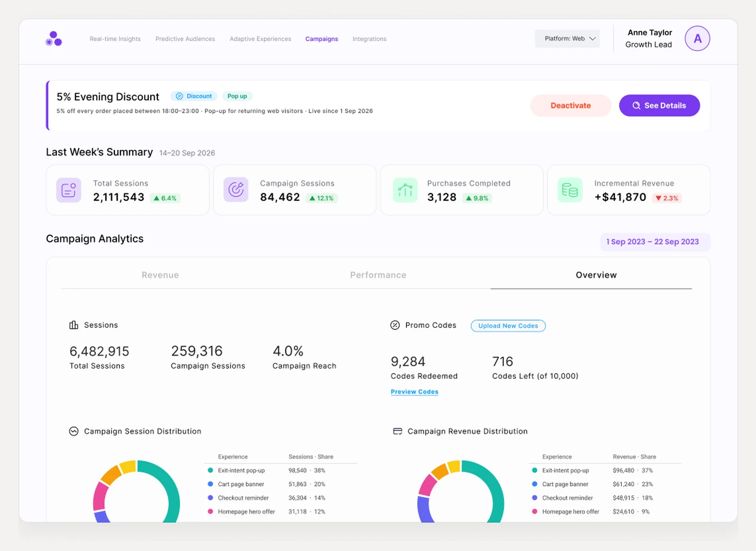This screenshot has height=551, width=756.
Task: Click the 12.1% Campaign Sessions change badge
Action: coord(322,198)
